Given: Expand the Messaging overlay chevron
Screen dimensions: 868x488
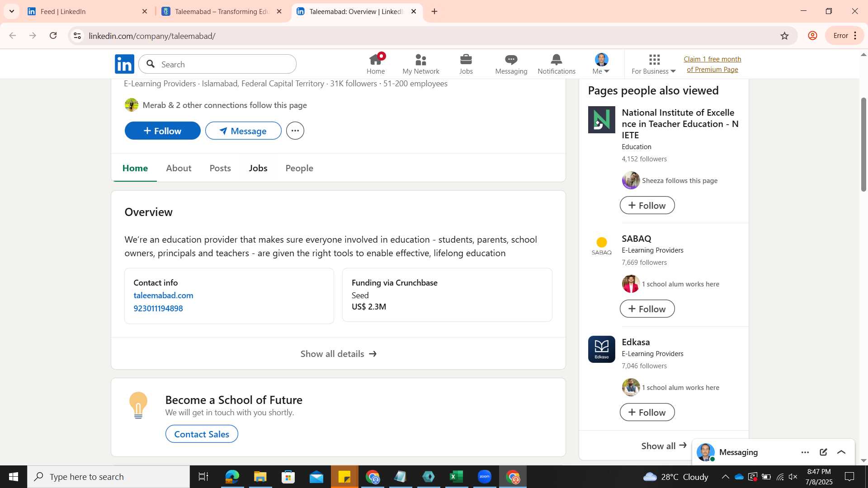Looking at the screenshot, I should pos(841,452).
